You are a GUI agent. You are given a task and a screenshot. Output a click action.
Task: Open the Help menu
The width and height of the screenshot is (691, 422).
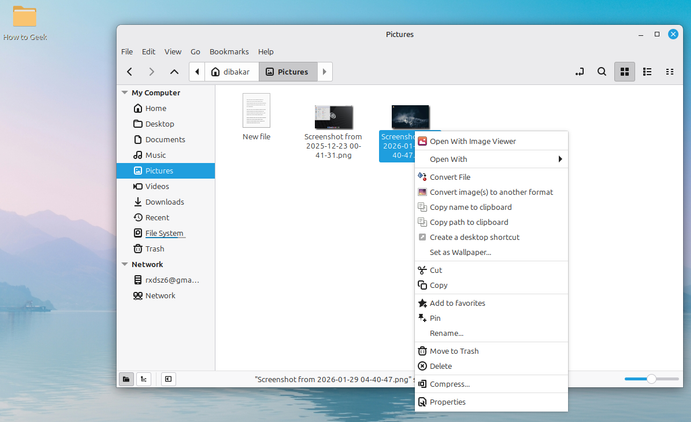pos(266,52)
